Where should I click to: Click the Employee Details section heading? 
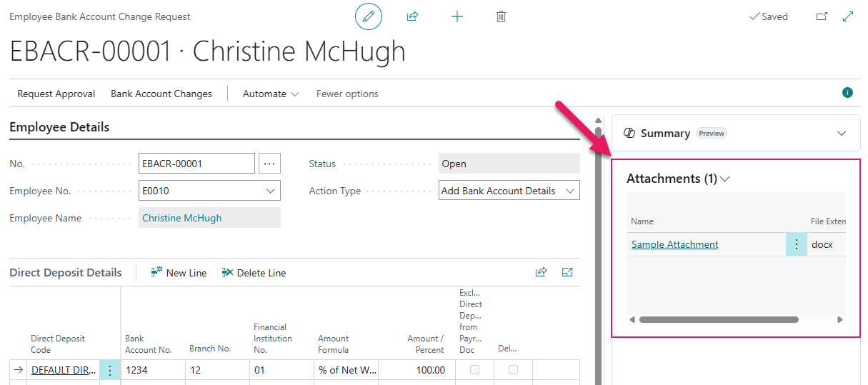click(x=59, y=128)
